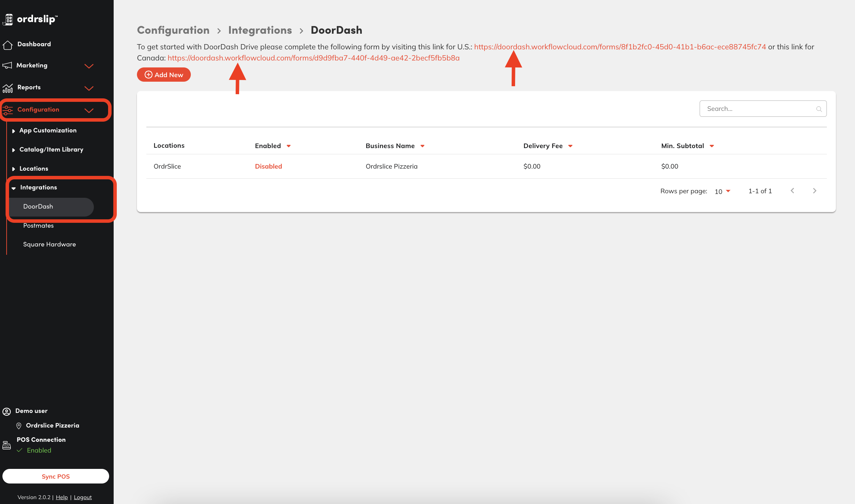Image resolution: width=855 pixels, height=504 pixels.
Task: Expand the Catalog/Item Library tree item
Action: [x=14, y=150]
